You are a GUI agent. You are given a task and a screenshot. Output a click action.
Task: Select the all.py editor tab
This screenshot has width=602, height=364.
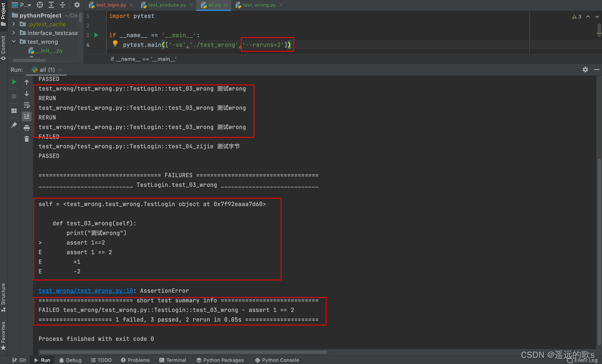coord(214,5)
